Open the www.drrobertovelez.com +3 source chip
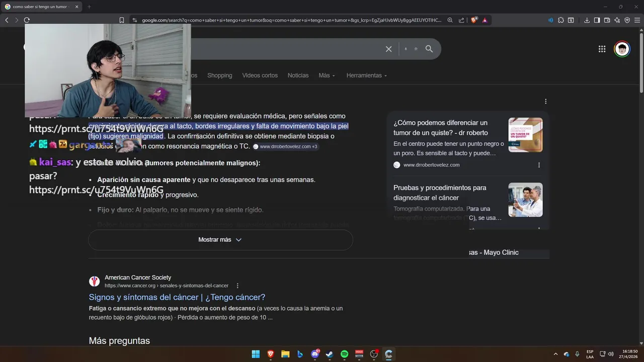This screenshot has width=644, height=362. coord(285,146)
